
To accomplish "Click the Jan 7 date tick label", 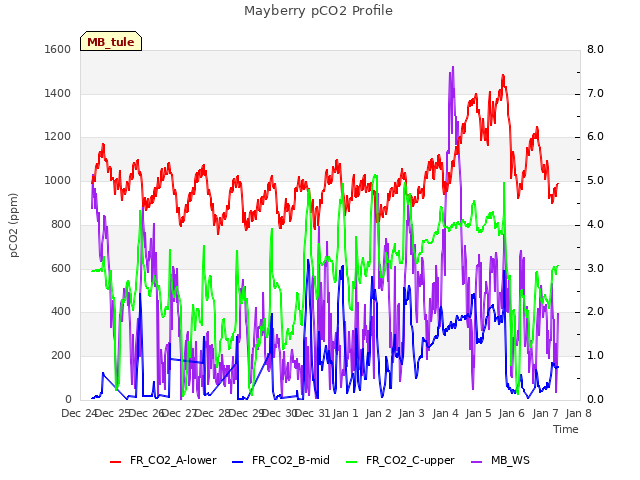I will click(545, 413).
